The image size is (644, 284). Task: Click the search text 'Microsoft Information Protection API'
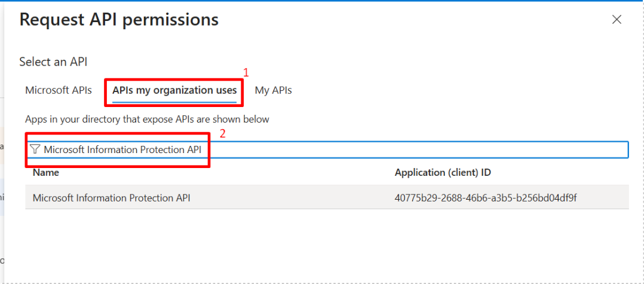click(x=122, y=149)
